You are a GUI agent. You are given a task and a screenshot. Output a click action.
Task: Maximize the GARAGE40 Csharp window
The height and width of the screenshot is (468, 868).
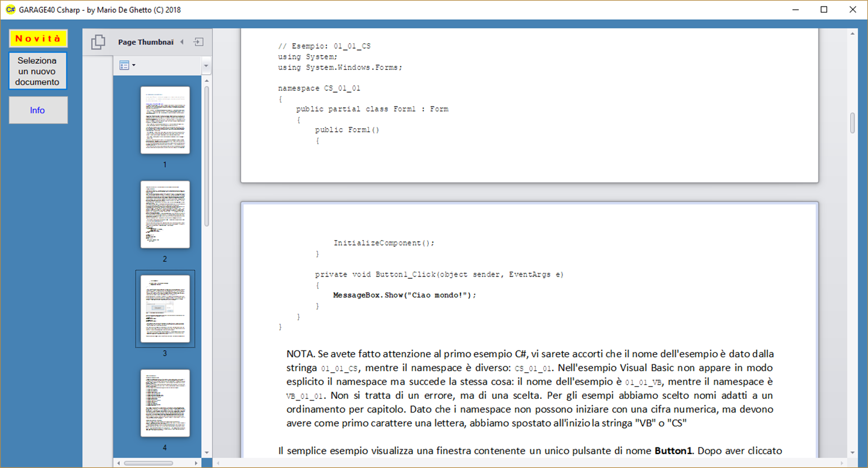(x=824, y=10)
